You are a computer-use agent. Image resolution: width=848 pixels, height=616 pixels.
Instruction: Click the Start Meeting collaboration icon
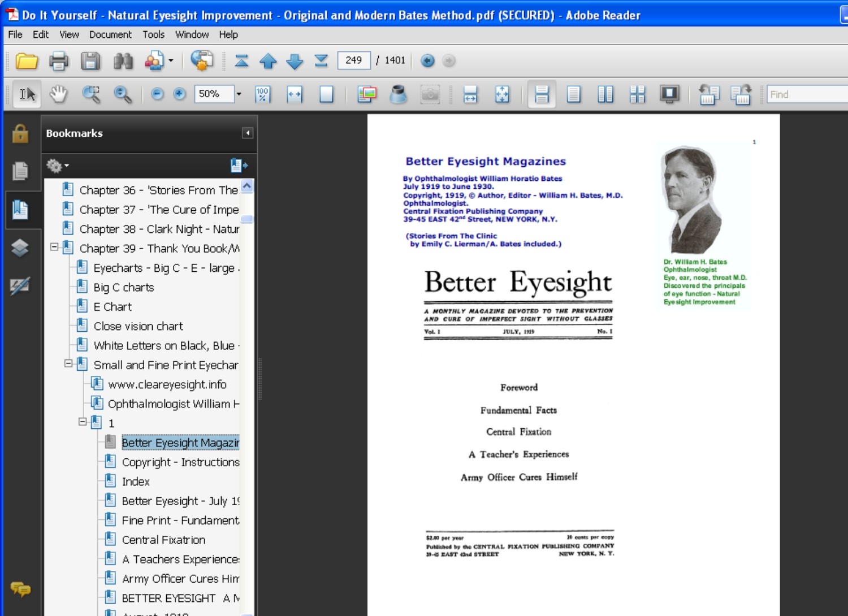[x=154, y=60]
